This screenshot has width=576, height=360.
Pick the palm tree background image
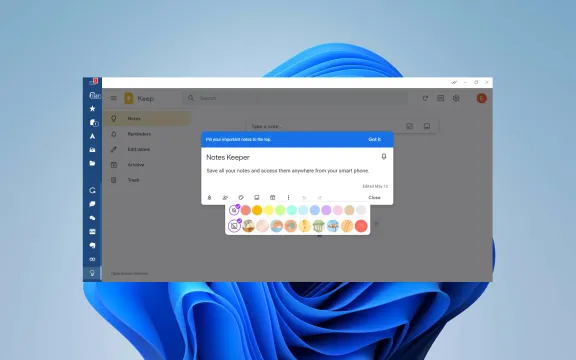(248, 226)
